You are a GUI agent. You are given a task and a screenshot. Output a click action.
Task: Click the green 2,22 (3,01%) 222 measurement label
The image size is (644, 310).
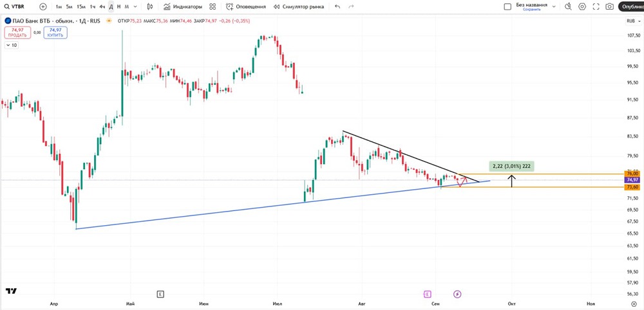[x=511, y=167]
